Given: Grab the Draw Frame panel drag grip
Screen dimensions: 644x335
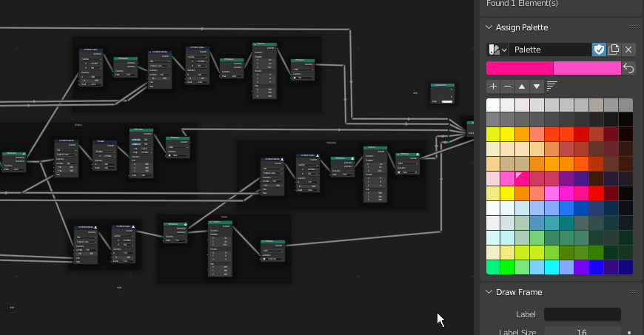Looking at the screenshot, I should click(634, 292).
